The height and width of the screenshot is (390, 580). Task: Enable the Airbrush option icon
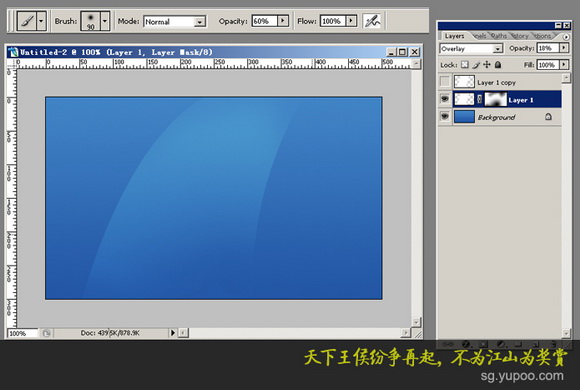pyautogui.click(x=372, y=21)
